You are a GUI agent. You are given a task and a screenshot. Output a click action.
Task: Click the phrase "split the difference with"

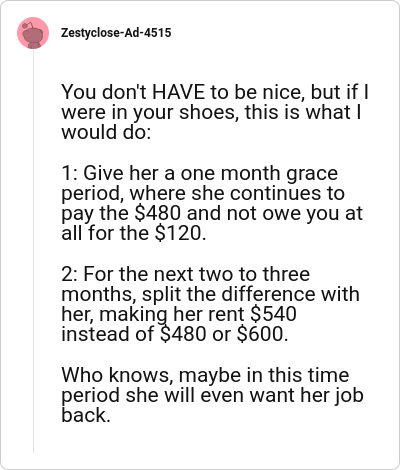click(251, 294)
